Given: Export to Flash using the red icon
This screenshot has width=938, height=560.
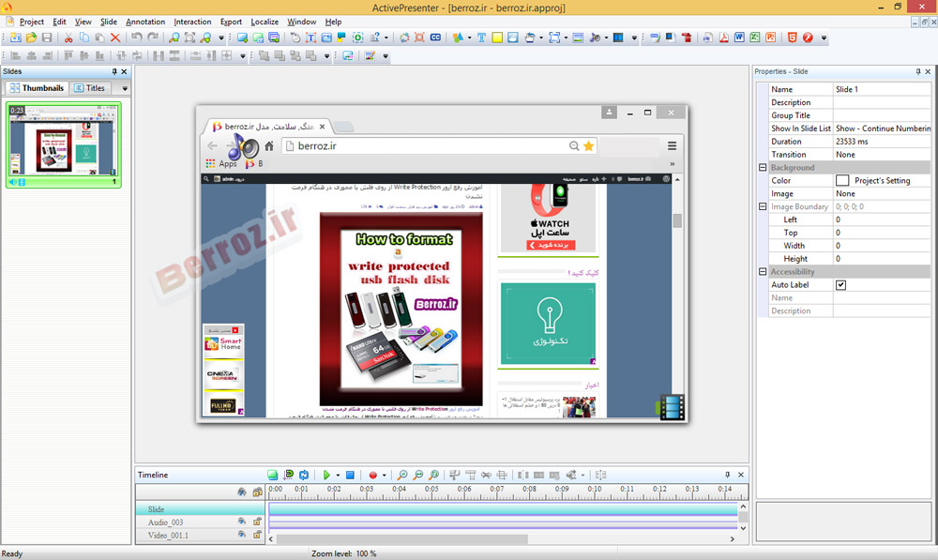Looking at the screenshot, I should [808, 38].
